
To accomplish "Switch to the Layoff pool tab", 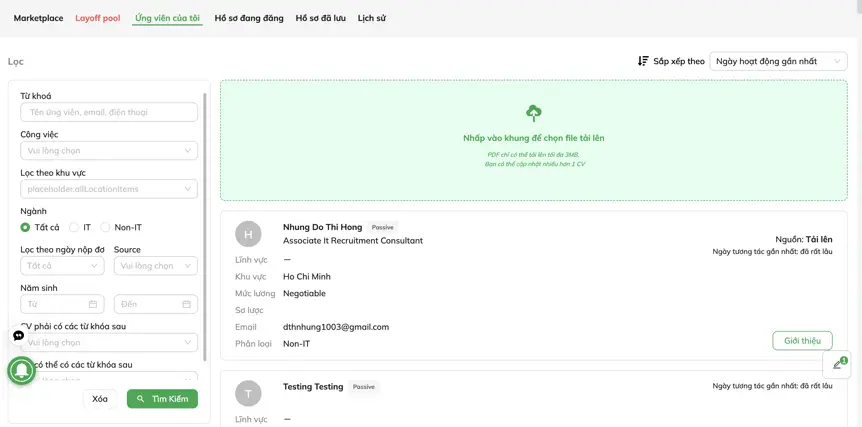I will pos(98,18).
